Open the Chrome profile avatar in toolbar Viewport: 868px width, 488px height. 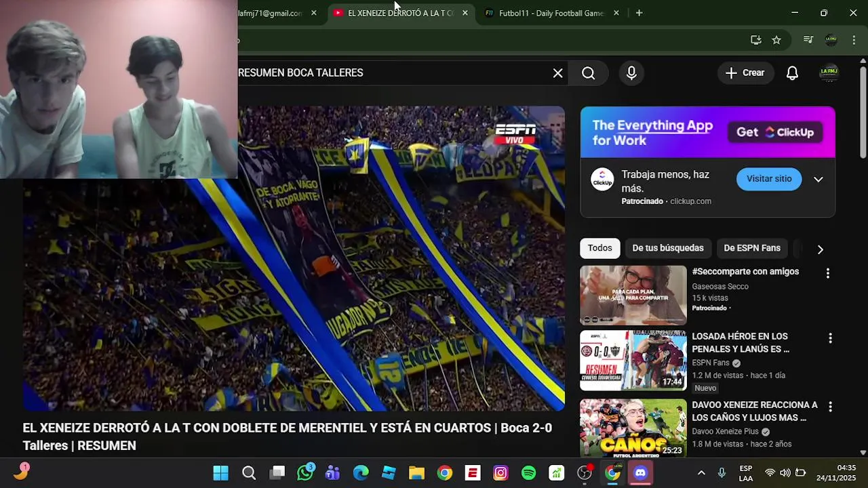coord(831,40)
